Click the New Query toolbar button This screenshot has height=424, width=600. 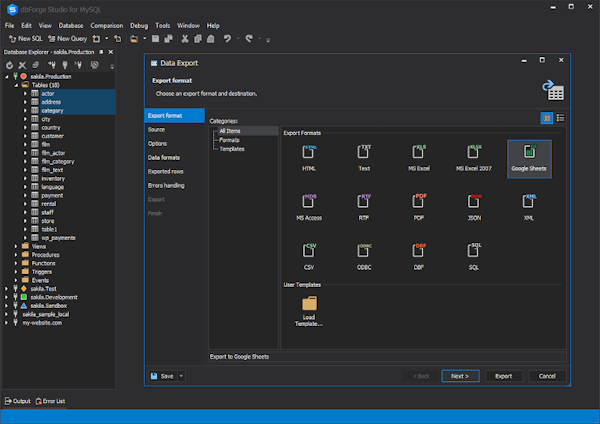pyautogui.click(x=67, y=39)
